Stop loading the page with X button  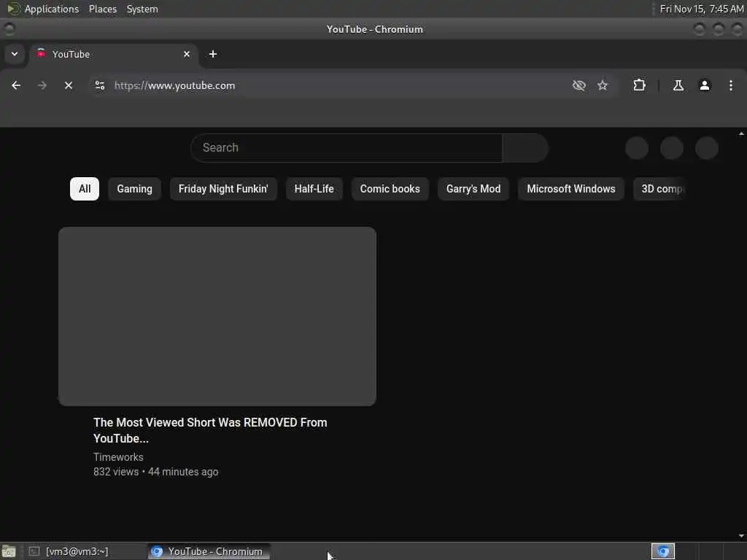coord(69,85)
